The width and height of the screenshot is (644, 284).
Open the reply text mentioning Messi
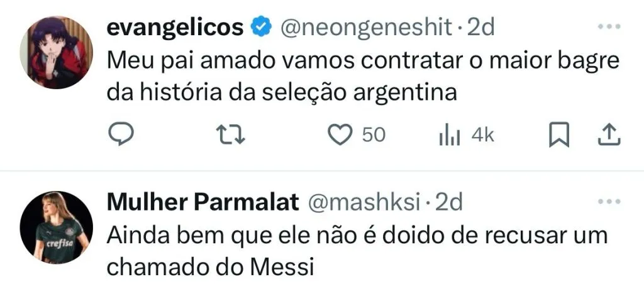tap(357, 251)
